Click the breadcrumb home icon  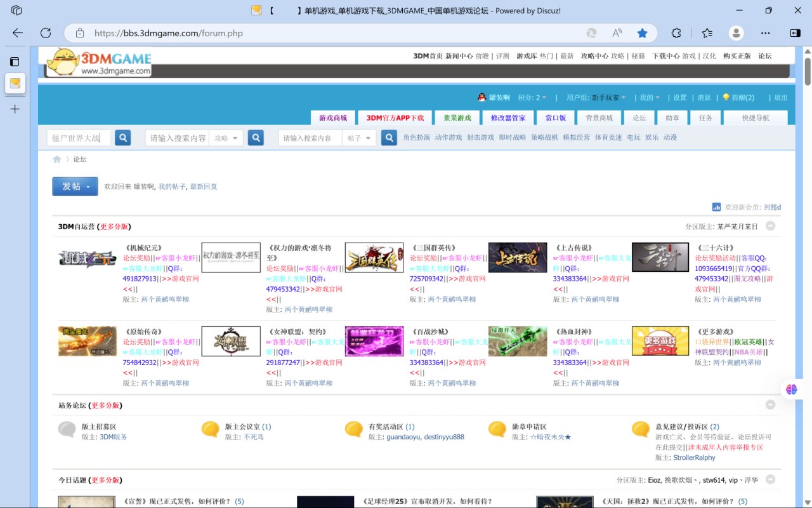tap(57, 159)
